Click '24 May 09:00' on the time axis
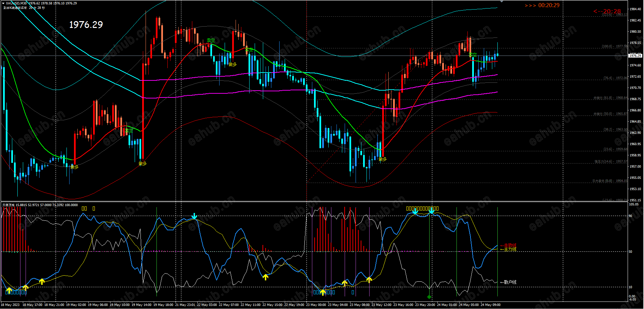 [491, 305]
